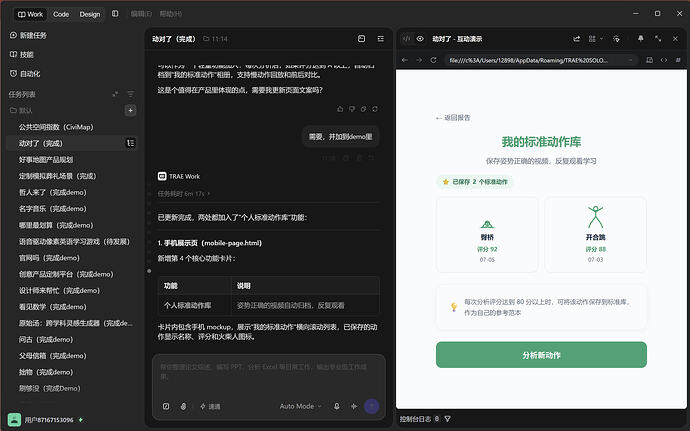Open the 技能 skills page
Screen dimensions: 690x431
tap(22, 55)
